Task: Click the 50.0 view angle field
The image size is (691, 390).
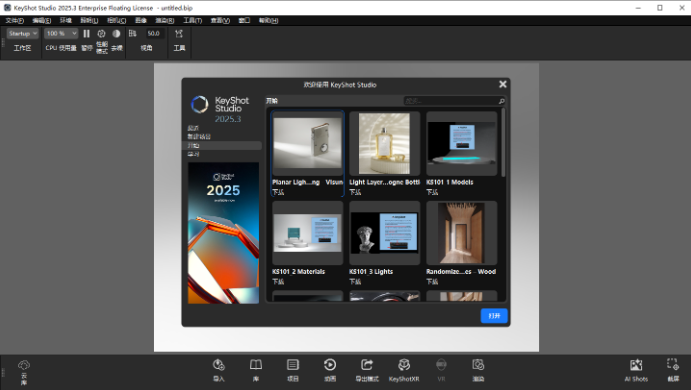Action: click(154, 33)
